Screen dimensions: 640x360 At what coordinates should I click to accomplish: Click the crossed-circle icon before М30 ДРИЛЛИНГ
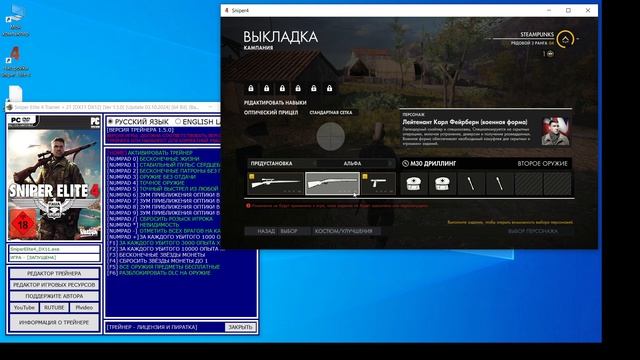[x=405, y=163]
